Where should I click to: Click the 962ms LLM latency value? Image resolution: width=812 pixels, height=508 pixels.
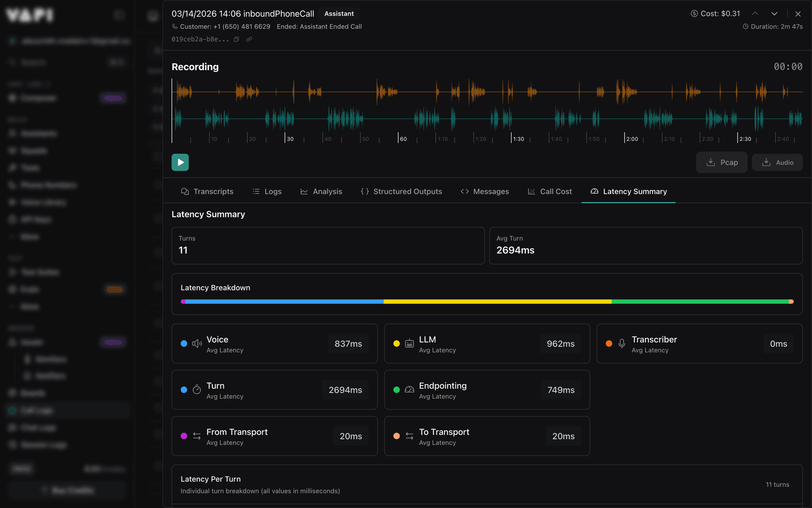(560, 343)
